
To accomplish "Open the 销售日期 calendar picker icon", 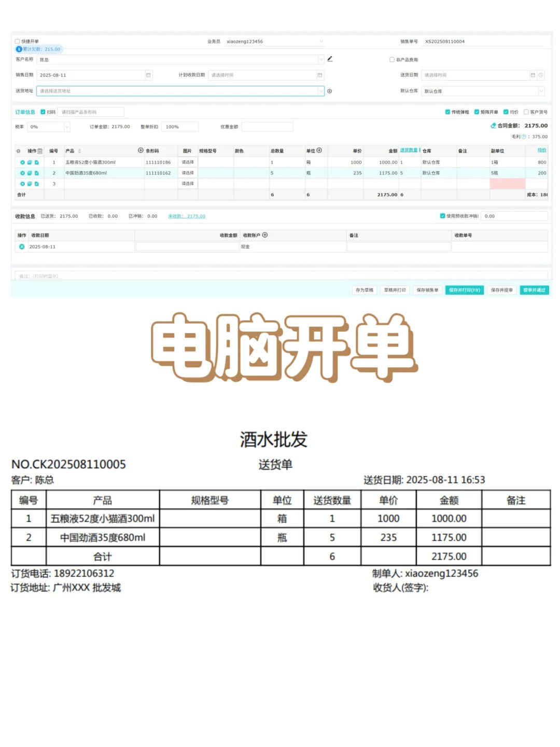I will point(148,75).
